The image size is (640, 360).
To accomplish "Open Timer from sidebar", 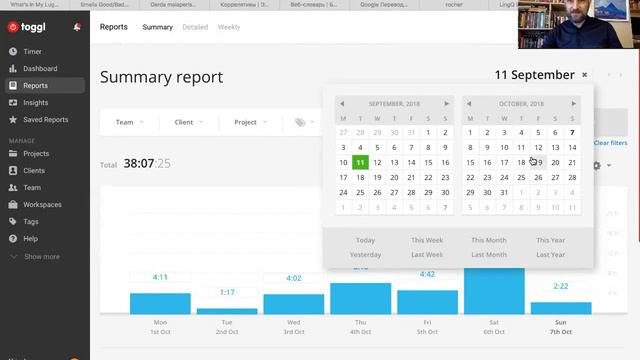I will point(32,51).
